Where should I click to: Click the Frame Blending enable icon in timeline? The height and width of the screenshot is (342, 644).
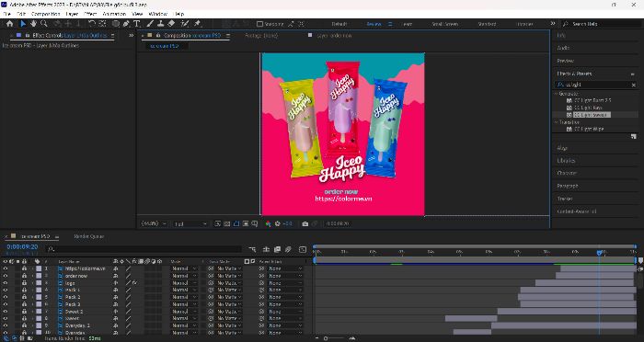[x=277, y=249]
